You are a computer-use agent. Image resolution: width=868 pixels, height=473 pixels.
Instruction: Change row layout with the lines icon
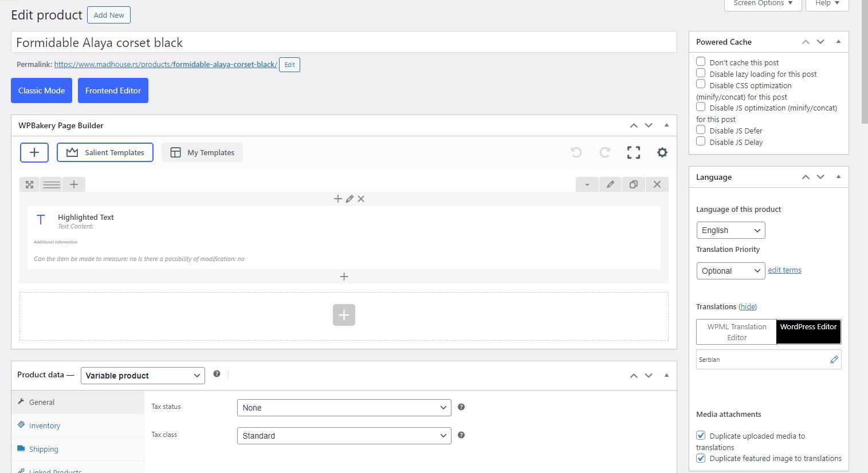pyautogui.click(x=52, y=184)
